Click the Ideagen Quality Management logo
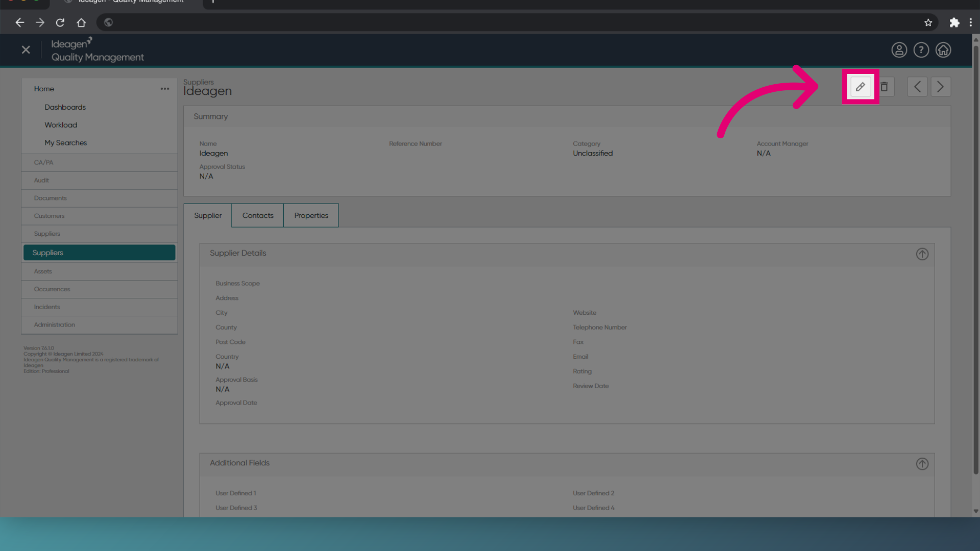This screenshot has height=551, width=980. pos(97,50)
